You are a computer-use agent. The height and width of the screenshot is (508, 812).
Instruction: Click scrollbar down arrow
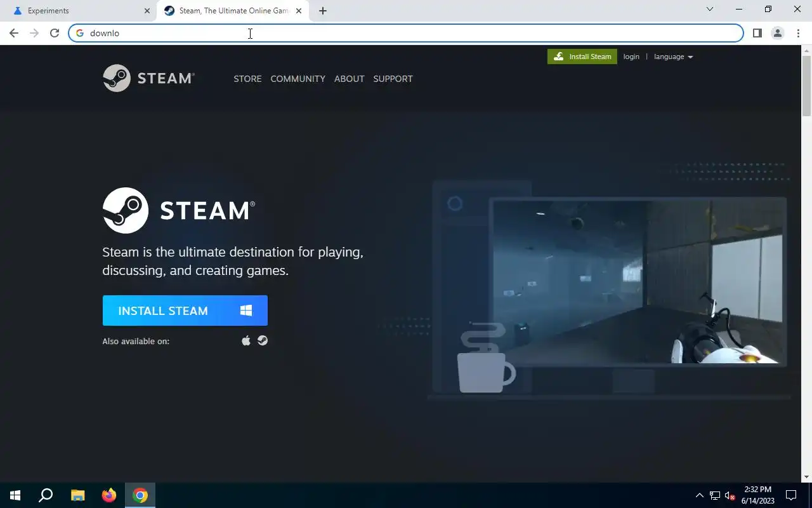[806, 477]
